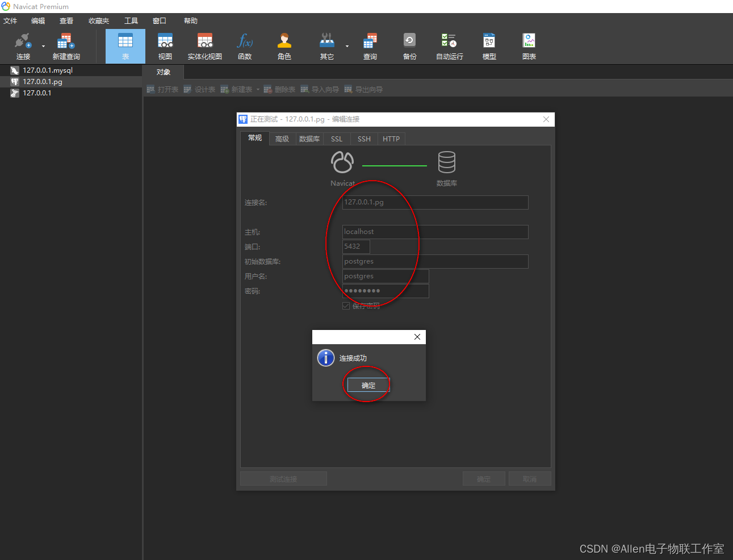Open the Automation toolbar icon
The height and width of the screenshot is (560, 733).
coord(449,41)
